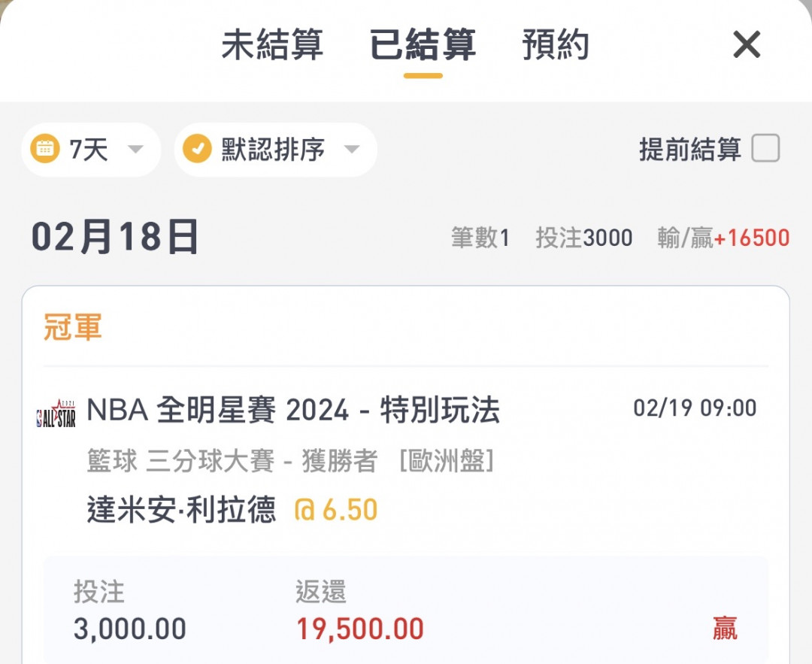Click the 19,500.00 return amount
This screenshot has height=664, width=812.
[360, 629]
